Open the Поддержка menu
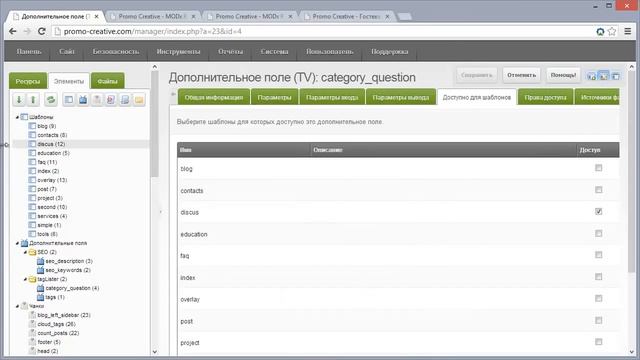Screen dimensions: 640x360 click(390, 51)
